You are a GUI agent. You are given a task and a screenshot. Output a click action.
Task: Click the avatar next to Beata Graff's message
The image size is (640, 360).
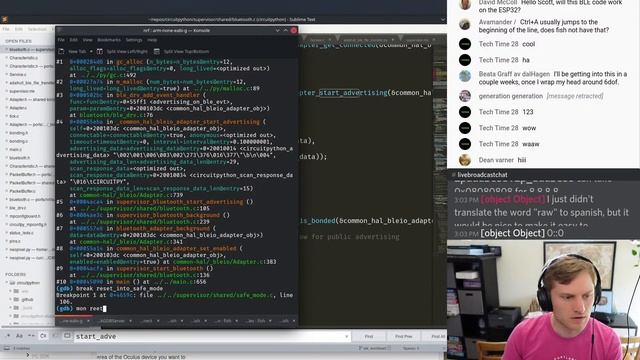click(465, 76)
